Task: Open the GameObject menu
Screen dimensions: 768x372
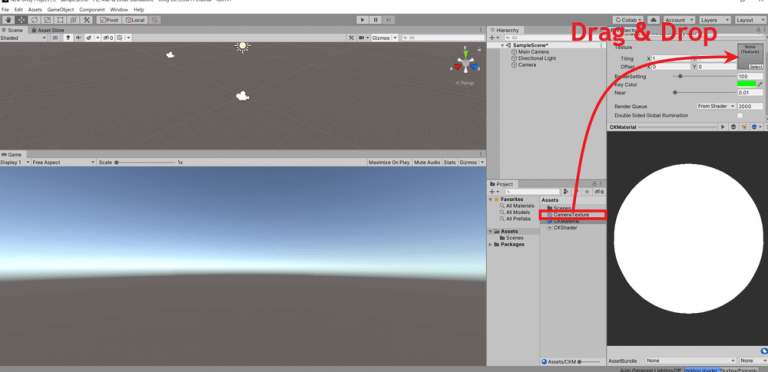Action: [60, 10]
